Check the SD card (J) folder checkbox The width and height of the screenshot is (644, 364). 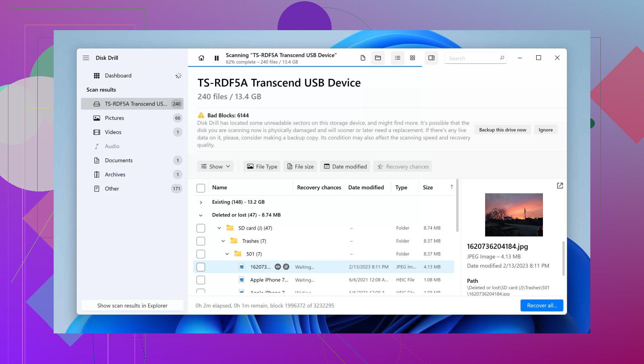pyautogui.click(x=201, y=228)
